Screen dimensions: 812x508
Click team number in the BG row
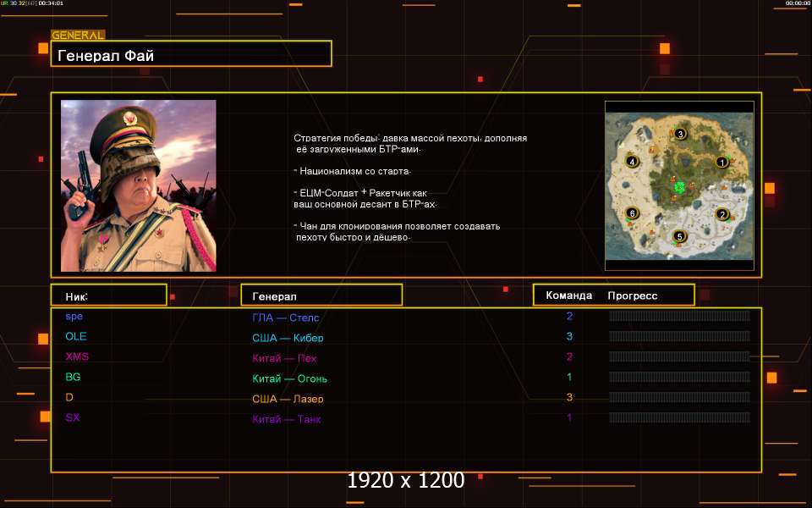click(x=569, y=377)
